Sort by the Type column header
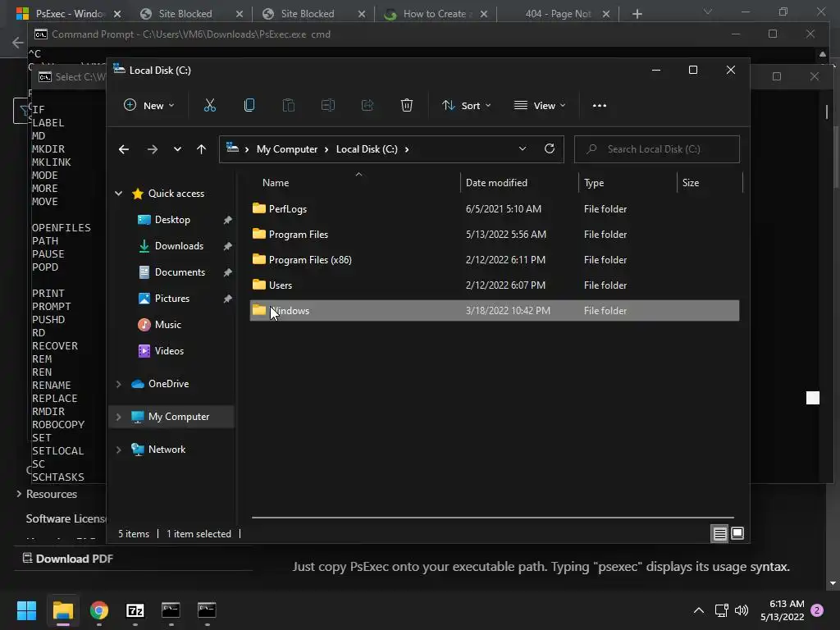Image resolution: width=840 pixels, height=630 pixels. click(594, 183)
